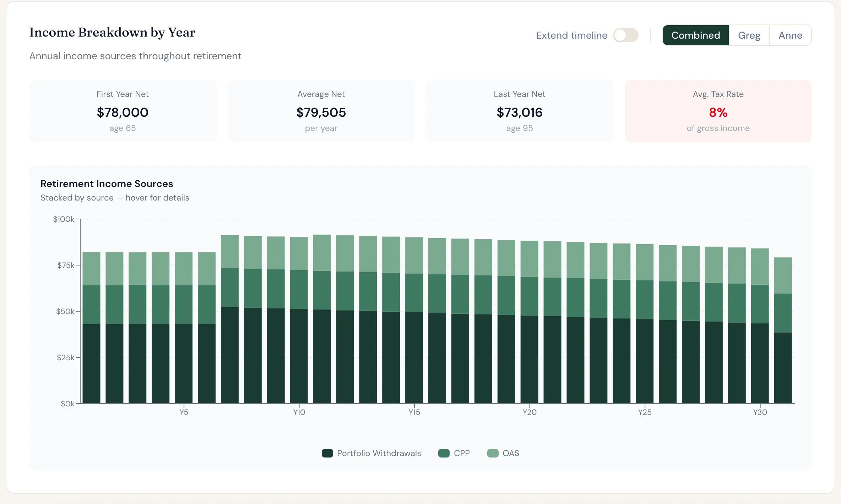The width and height of the screenshot is (841, 504).
Task: Click the Income Breakdown by Year title
Action: (112, 32)
